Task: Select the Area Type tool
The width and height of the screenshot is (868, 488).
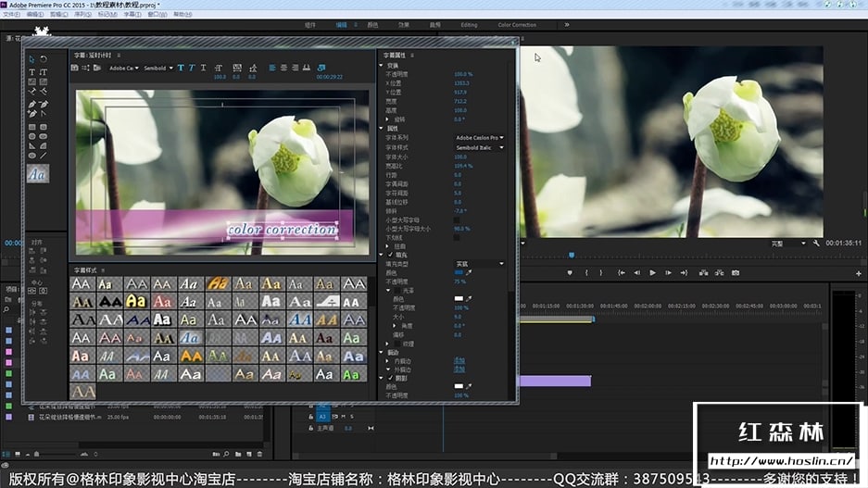Action: (31, 81)
